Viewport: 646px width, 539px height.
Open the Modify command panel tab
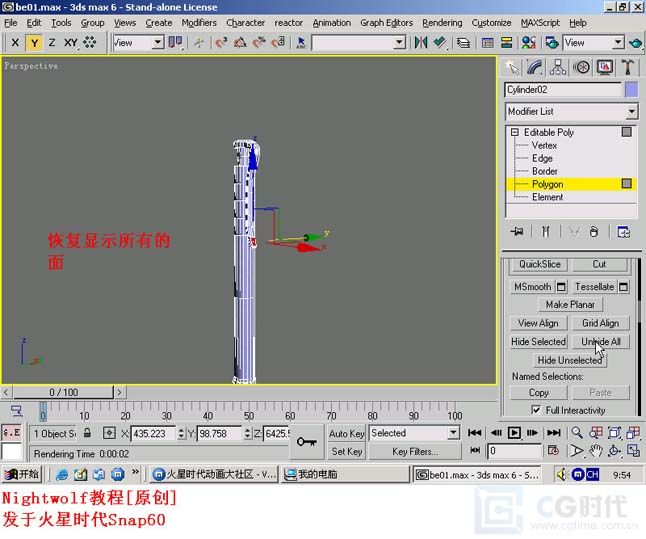click(x=535, y=67)
